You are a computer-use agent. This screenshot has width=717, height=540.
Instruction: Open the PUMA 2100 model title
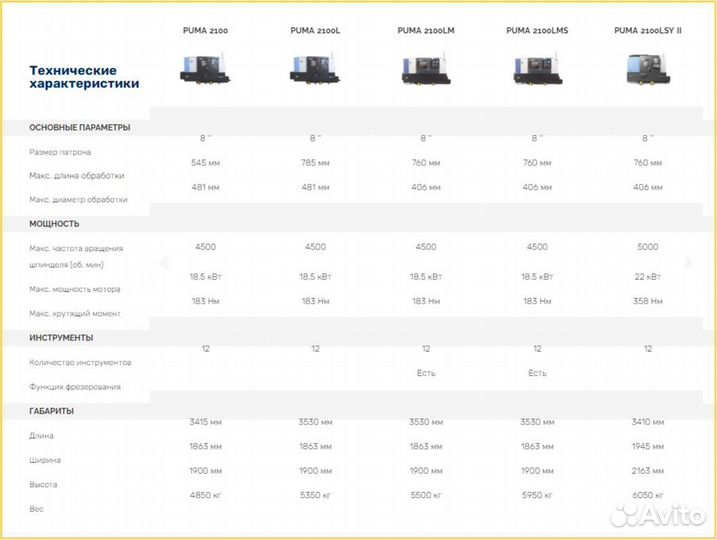point(205,31)
